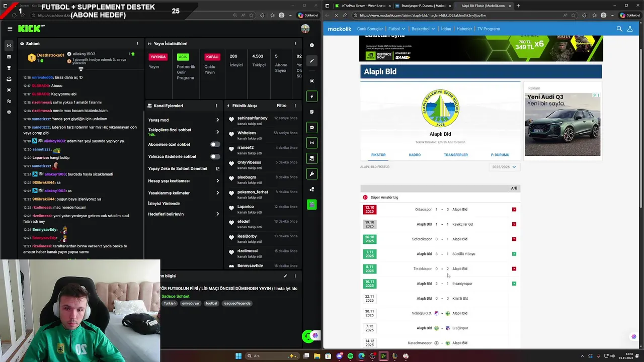Enable Yalnızca ifadelerle sohbet toggle

[x=215, y=156]
